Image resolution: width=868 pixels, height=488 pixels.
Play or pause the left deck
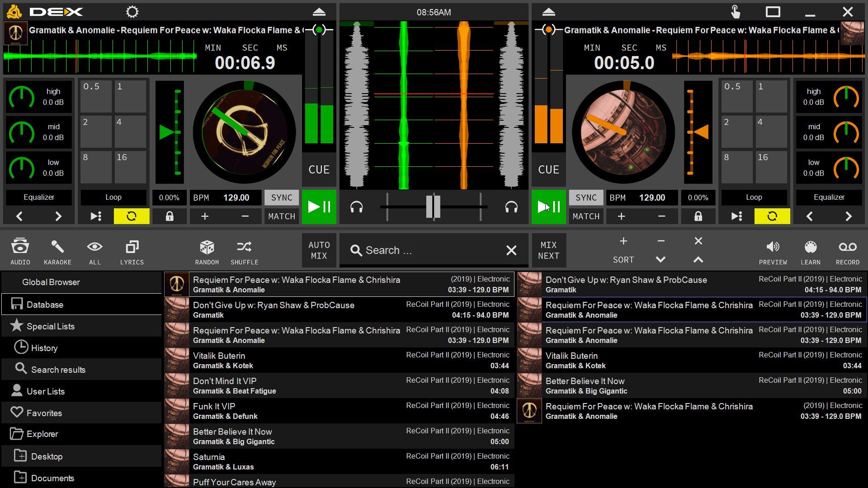click(319, 207)
